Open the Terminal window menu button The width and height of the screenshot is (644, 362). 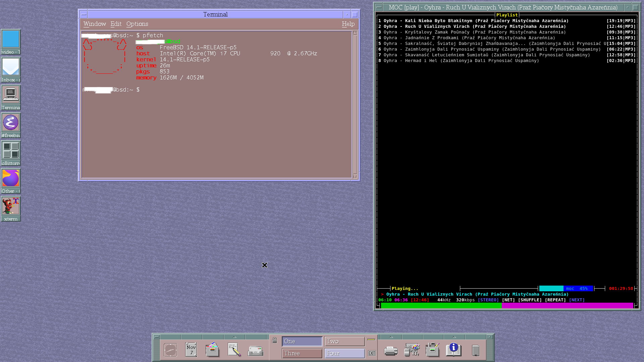(84, 14)
